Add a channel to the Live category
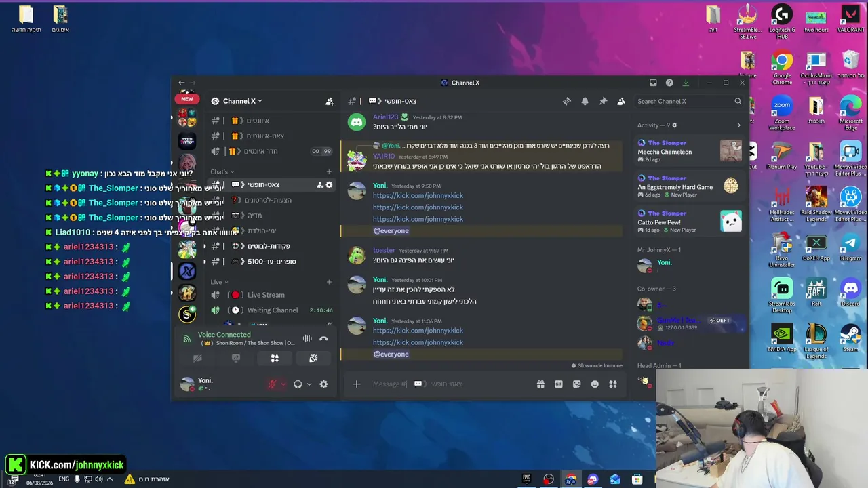The height and width of the screenshot is (488, 868). [329, 282]
